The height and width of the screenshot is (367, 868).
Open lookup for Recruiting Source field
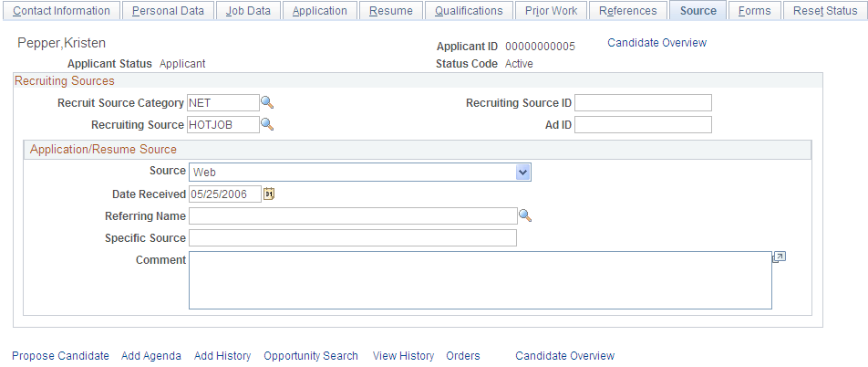point(267,125)
